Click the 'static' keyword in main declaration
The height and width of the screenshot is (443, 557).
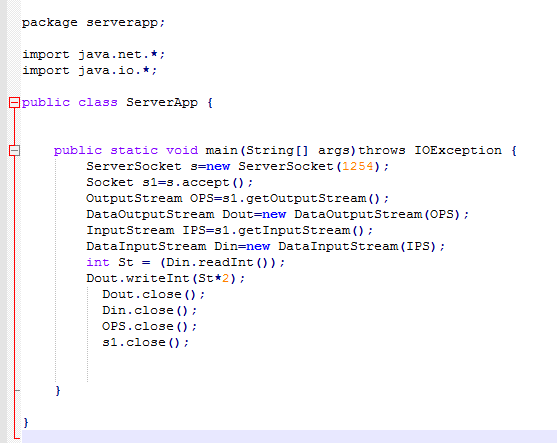point(134,150)
